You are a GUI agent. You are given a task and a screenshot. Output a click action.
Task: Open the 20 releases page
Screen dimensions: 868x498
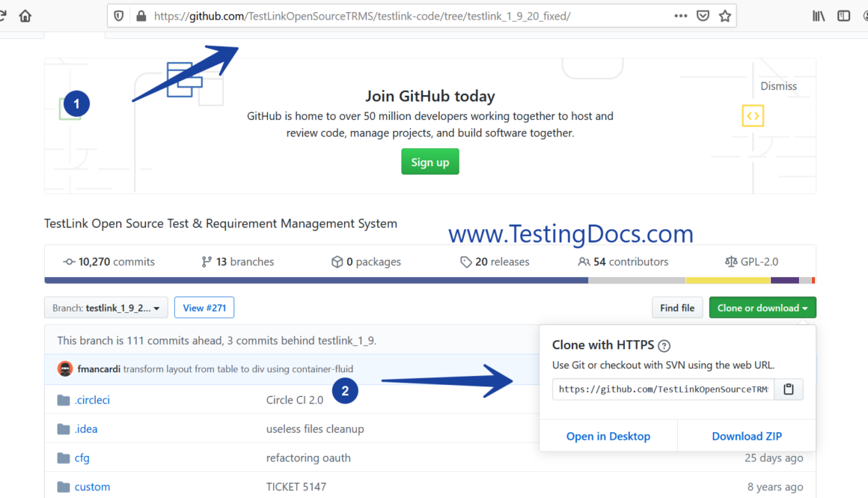(495, 262)
